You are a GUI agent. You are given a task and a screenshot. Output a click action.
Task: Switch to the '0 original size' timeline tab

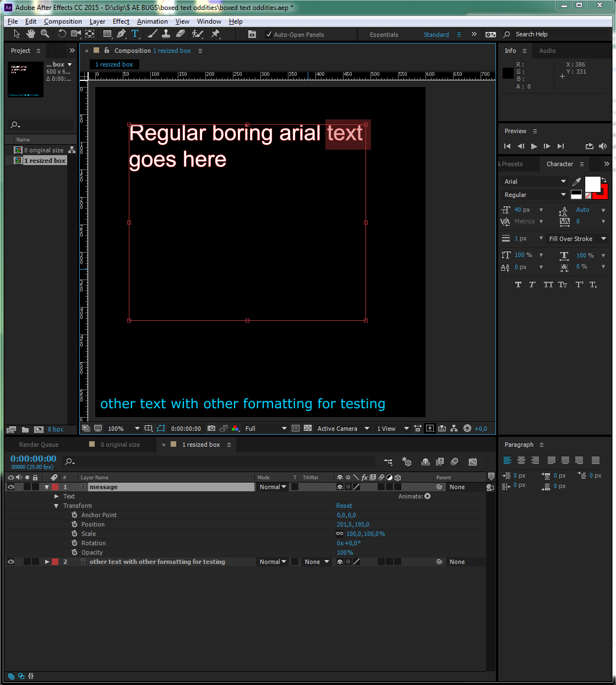120,445
